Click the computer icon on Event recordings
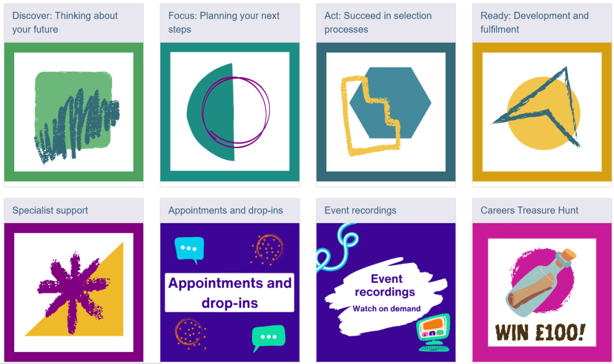614x364 pixels. pyautogui.click(x=433, y=332)
